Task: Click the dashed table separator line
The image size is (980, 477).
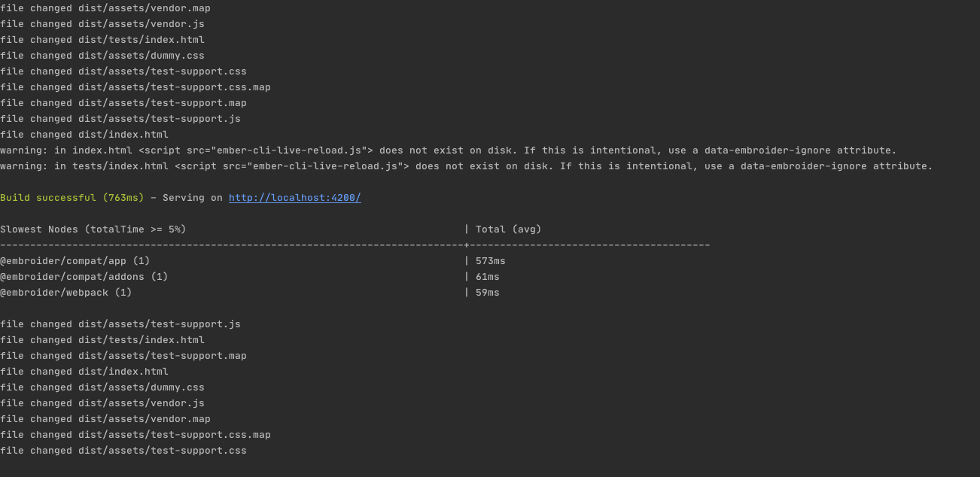Action: click(355, 245)
